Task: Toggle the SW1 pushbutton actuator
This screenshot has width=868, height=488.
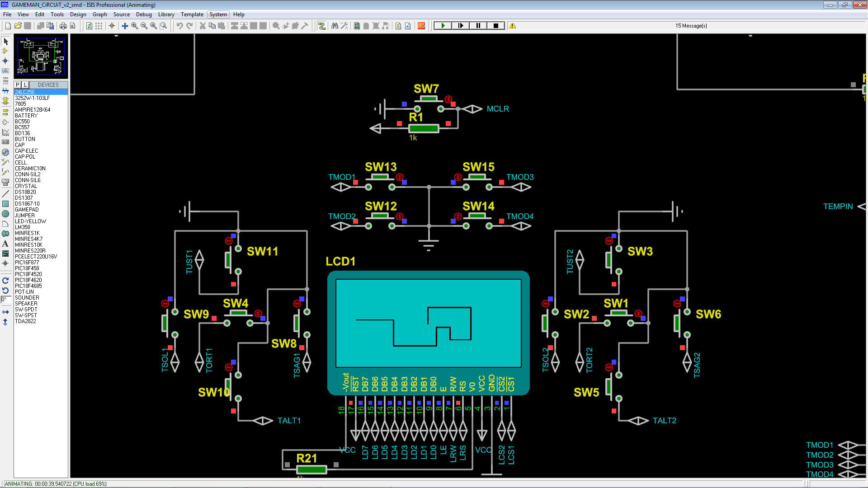Action: coord(638,314)
